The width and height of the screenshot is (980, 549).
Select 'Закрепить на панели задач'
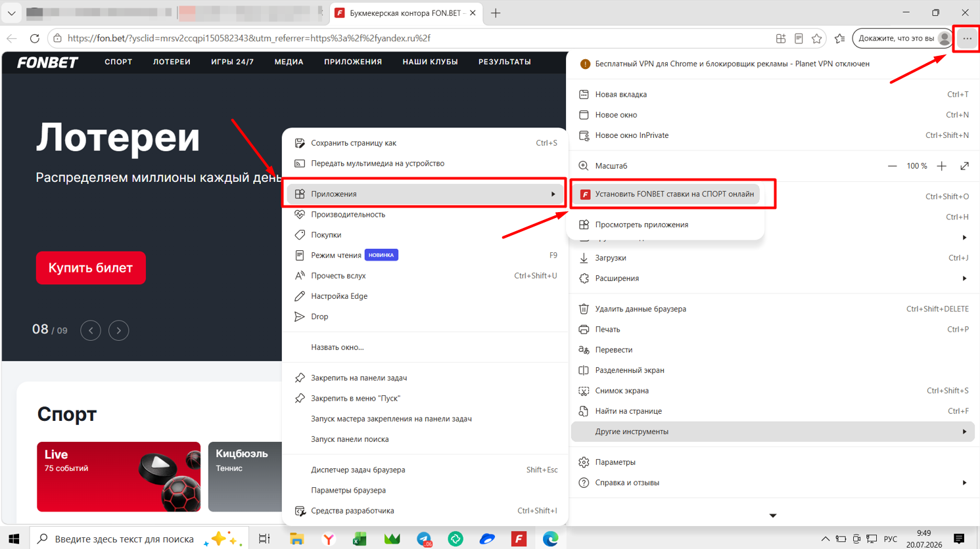(425, 378)
